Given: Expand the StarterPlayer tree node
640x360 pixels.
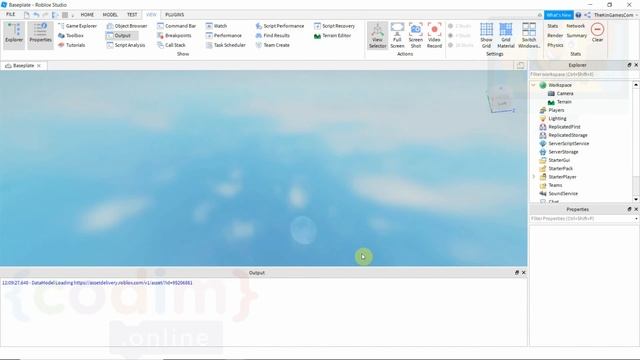Looking at the screenshot, I should (533, 177).
